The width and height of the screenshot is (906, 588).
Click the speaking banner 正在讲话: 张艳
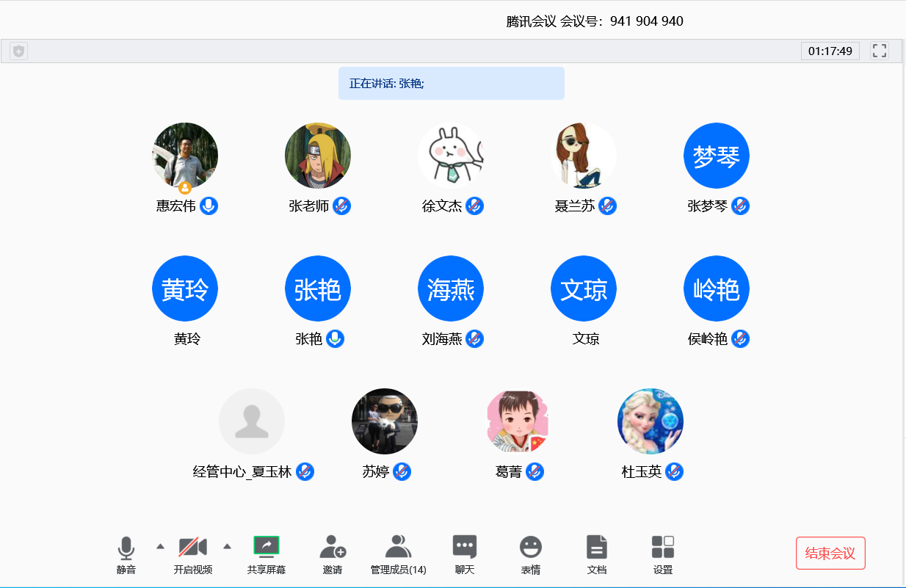point(452,84)
